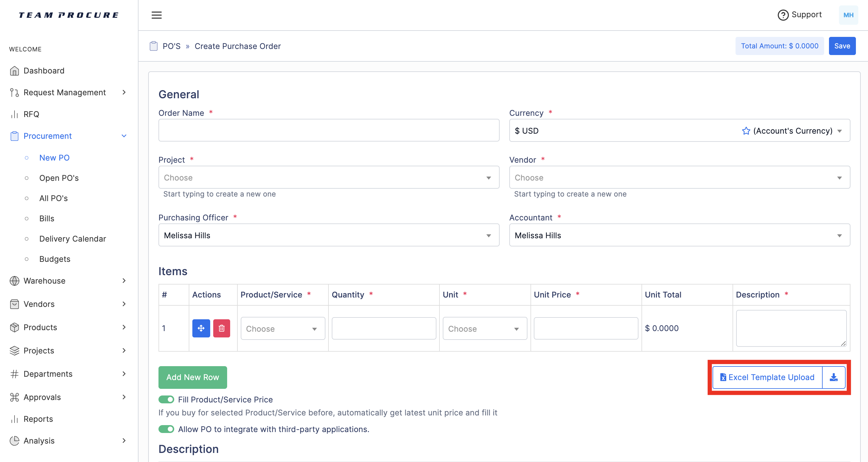Open Delivery Calendar
This screenshot has width=868, height=462.
[x=73, y=239]
